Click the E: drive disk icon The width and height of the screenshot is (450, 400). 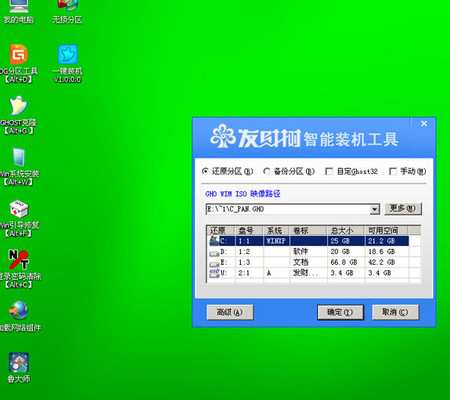pos(214,264)
